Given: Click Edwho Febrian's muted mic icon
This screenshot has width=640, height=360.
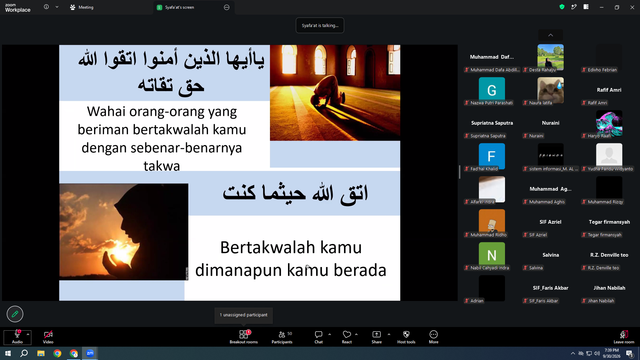Looking at the screenshot, I should pyautogui.click(x=584, y=70).
